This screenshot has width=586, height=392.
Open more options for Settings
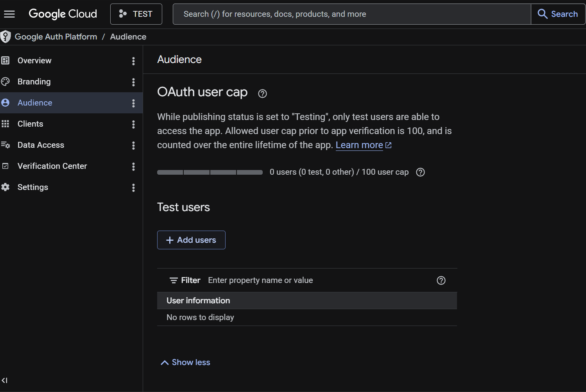(x=134, y=188)
